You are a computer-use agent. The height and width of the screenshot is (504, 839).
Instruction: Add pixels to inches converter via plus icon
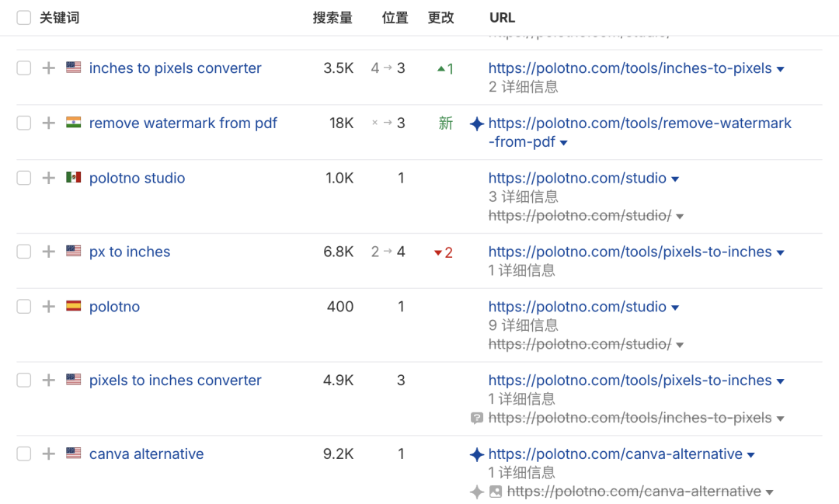point(49,380)
